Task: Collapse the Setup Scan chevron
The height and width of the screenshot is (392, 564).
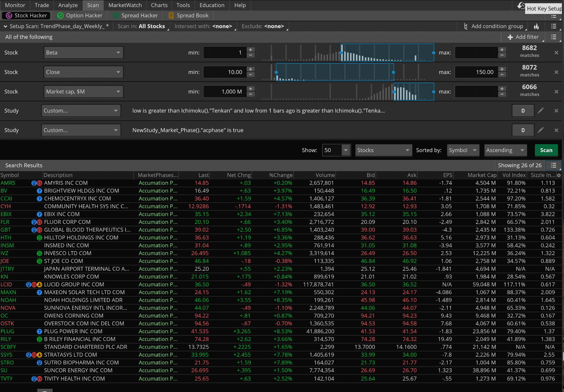Action: pos(5,26)
